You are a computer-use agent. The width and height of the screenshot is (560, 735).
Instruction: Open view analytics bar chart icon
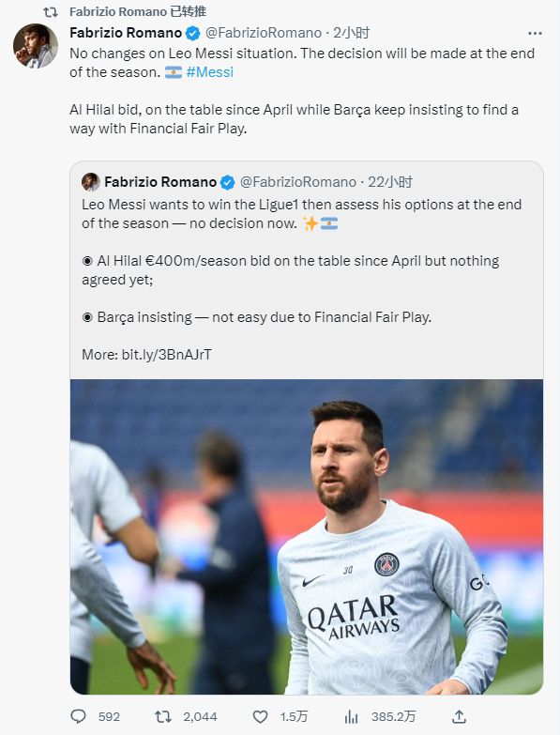pos(351,716)
